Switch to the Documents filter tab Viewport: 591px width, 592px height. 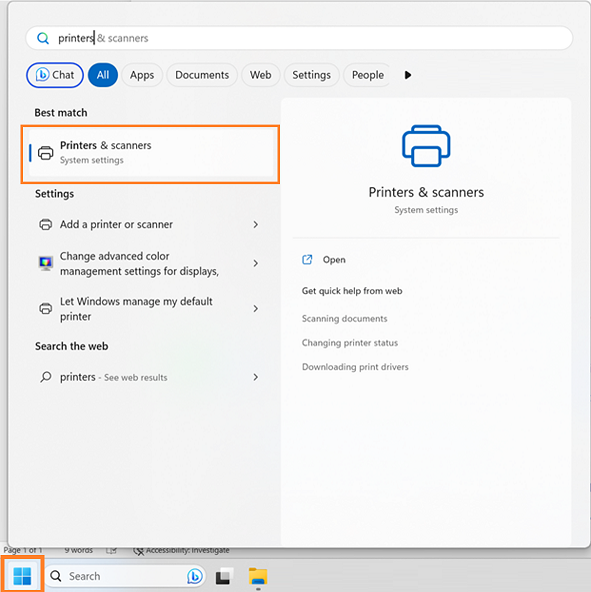(202, 75)
